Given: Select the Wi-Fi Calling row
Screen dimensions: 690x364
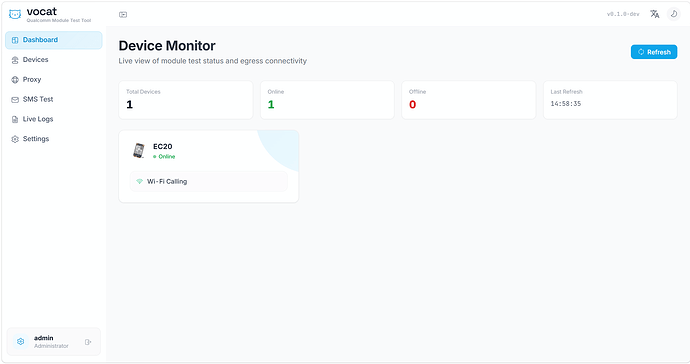Looking at the screenshot, I should 209,181.
